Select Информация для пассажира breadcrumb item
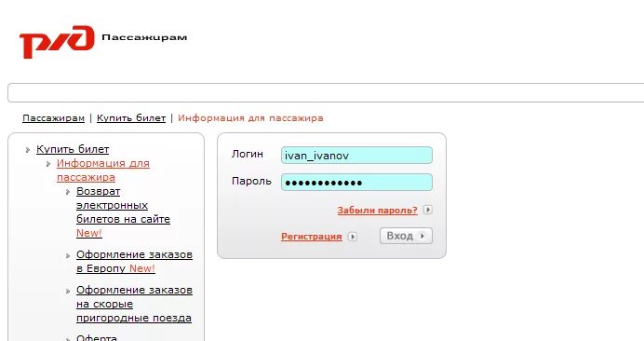This screenshot has width=644, height=341. point(250,118)
